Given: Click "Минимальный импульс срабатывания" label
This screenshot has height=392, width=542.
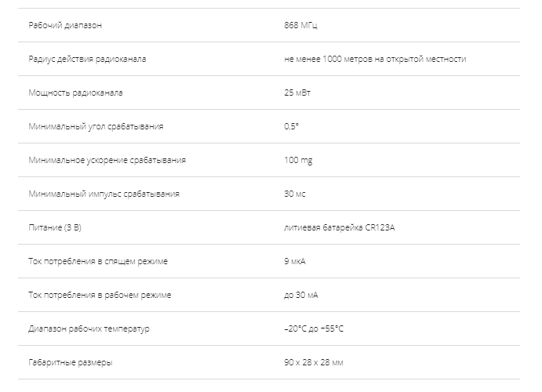Looking at the screenshot, I should (104, 194).
